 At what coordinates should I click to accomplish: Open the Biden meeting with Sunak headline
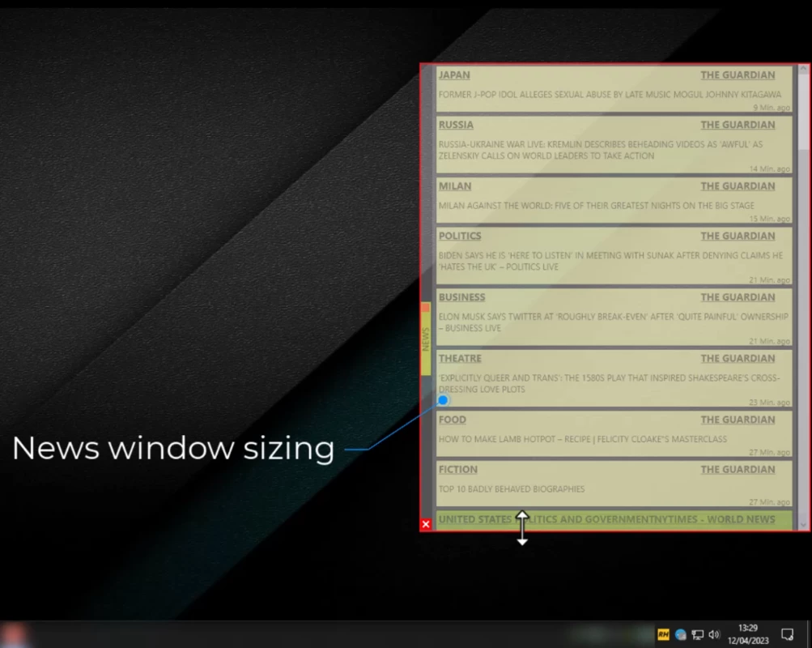(x=610, y=261)
